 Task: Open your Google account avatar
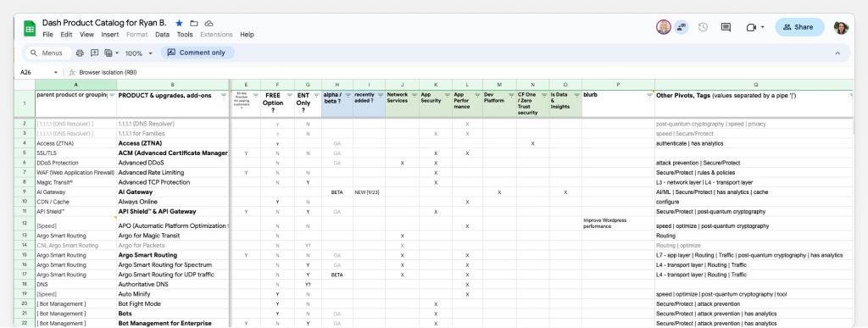coord(841,28)
